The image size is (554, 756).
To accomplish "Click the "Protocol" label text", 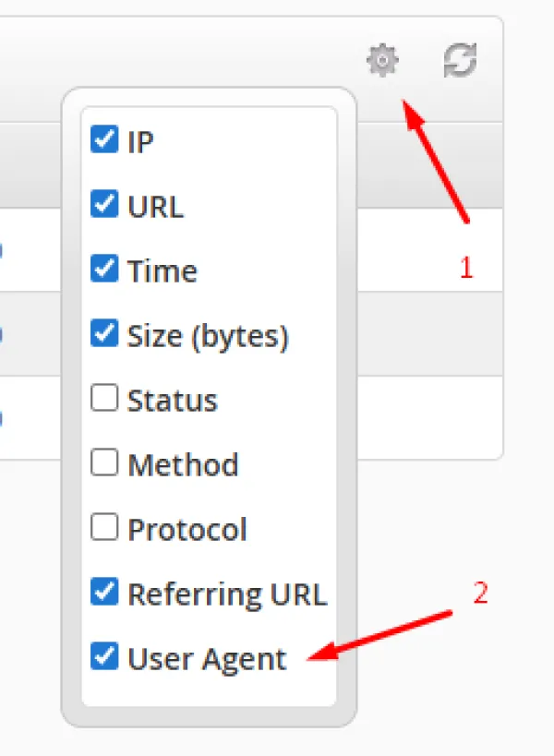I will click(187, 530).
